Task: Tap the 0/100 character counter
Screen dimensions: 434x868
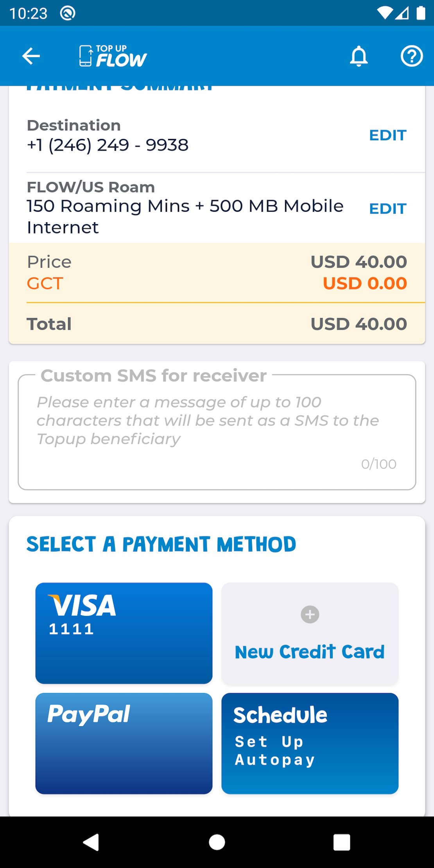Action: (x=379, y=464)
